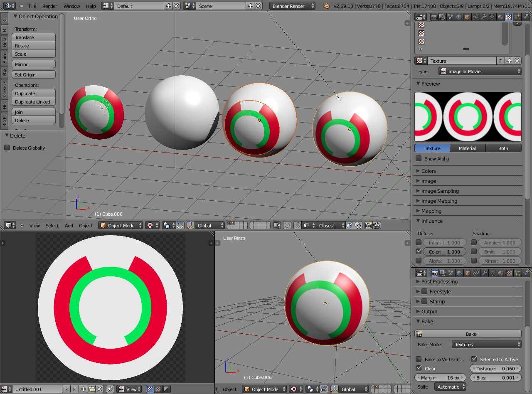The height and width of the screenshot is (394, 532).
Task: Click the Blender logo icon
Action: [x=327, y=6]
